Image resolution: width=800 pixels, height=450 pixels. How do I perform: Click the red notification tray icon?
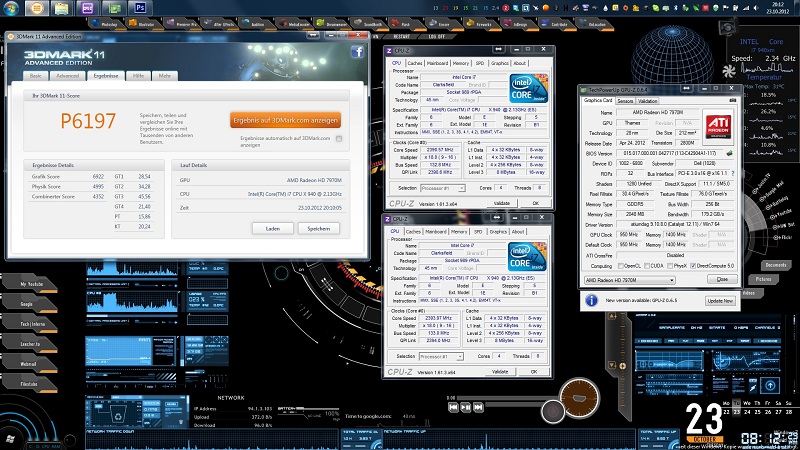pyautogui.click(x=506, y=8)
